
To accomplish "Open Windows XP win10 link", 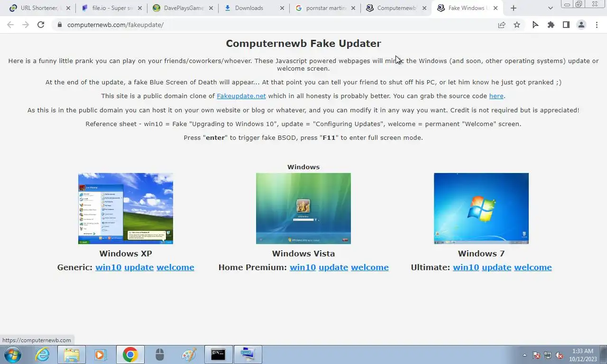I will click(108, 267).
